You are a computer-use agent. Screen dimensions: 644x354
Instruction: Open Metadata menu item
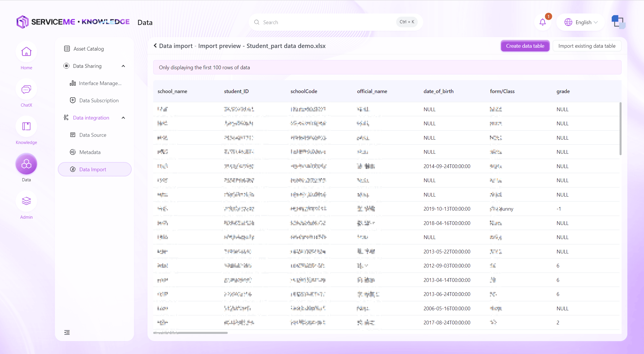[90, 152]
